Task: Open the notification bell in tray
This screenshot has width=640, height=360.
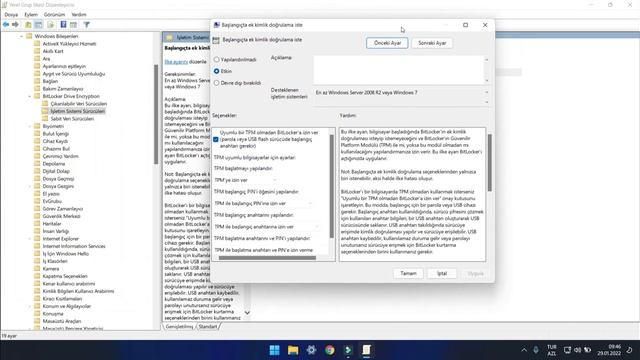Action: pyautogui.click(x=629, y=350)
